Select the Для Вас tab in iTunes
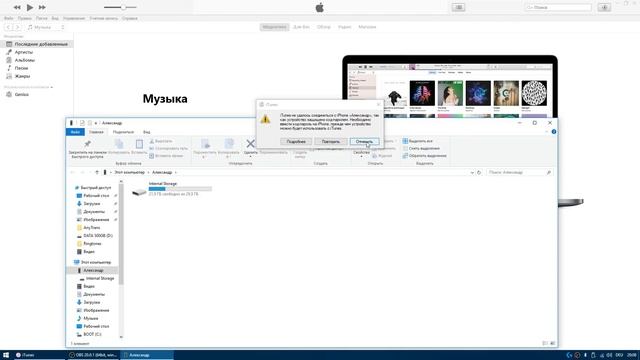The image size is (640, 360). click(301, 27)
